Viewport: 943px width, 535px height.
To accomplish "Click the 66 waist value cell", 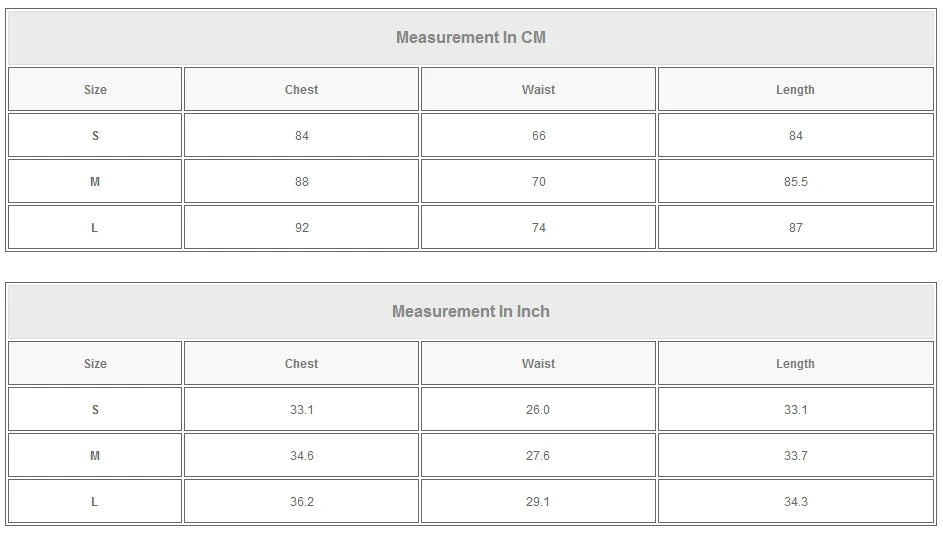I will pyautogui.click(x=538, y=136).
